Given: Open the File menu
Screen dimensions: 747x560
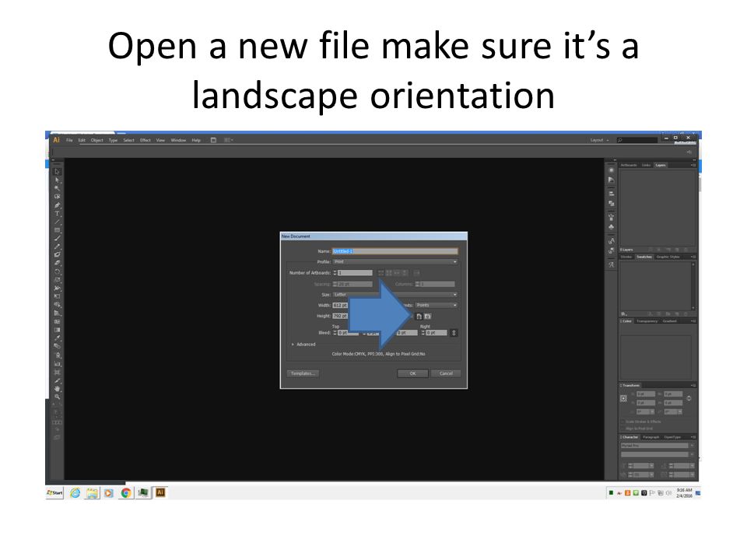Looking at the screenshot, I should pyautogui.click(x=69, y=140).
